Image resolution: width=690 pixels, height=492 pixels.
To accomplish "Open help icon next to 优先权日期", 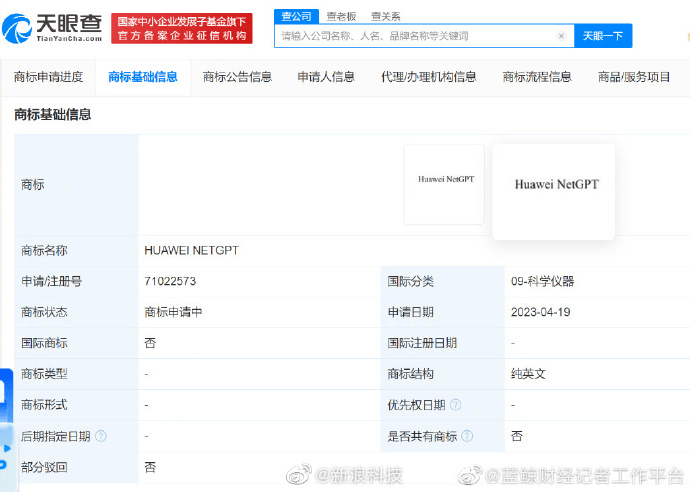I will pos(456,404).
